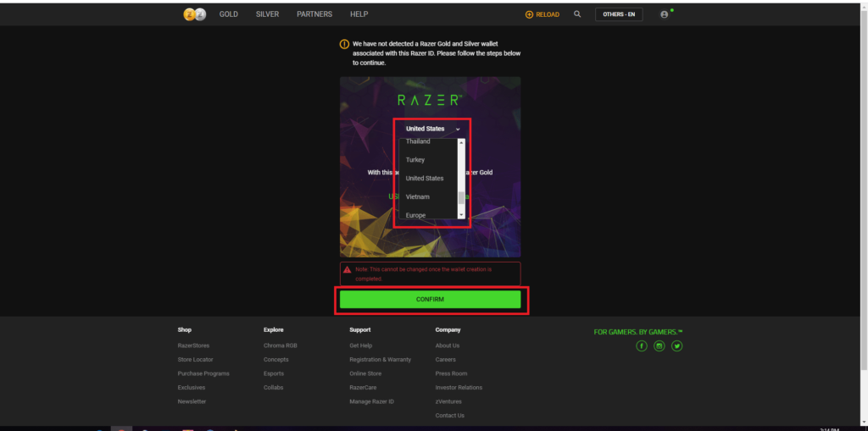Open the PARTNERS menu item
Viewport: 868px width, 431px height.
coord(314,14)
